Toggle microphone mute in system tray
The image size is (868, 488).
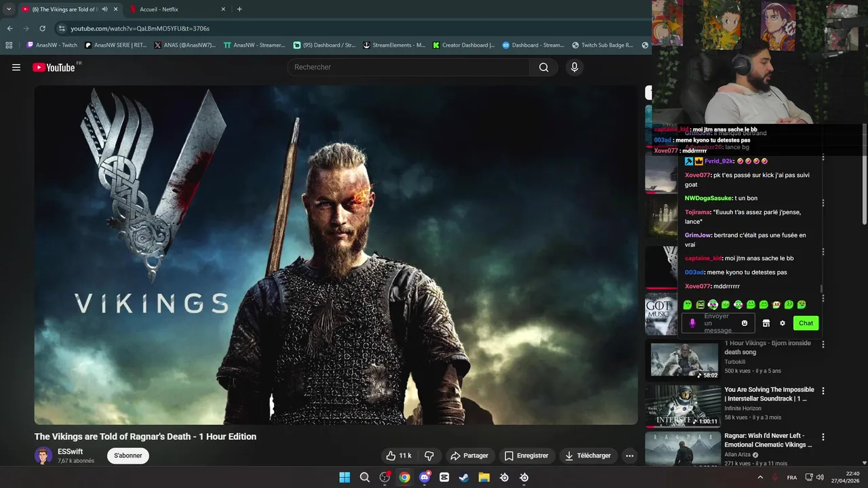coord(775,477)
